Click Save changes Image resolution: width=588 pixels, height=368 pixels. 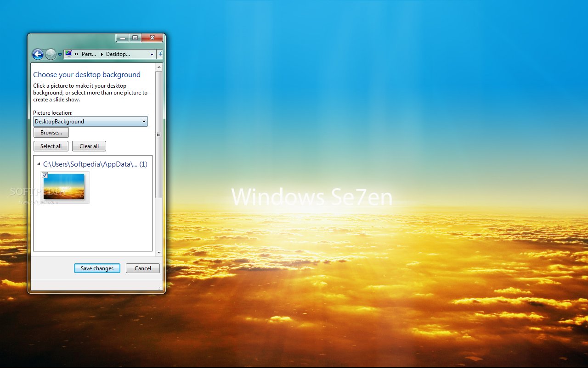point(97,268)
